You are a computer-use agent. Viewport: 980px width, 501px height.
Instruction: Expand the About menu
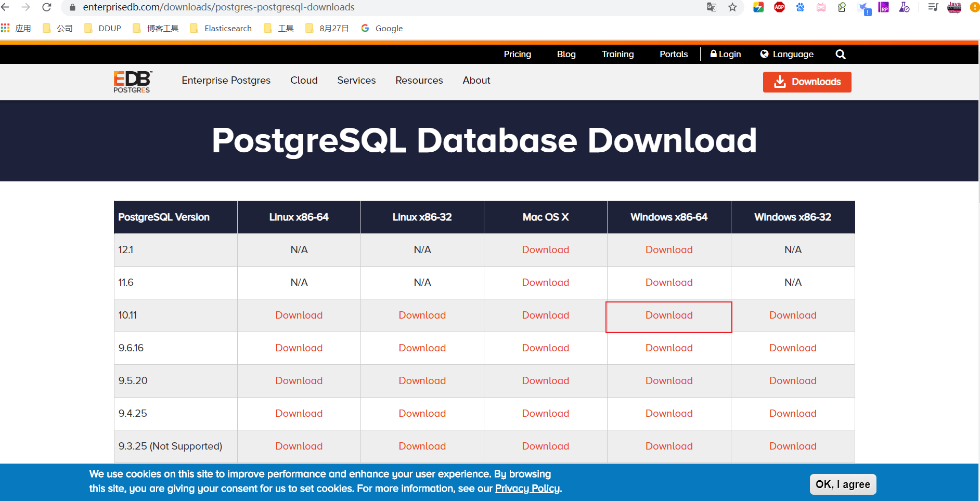click(x=476, y=80)
